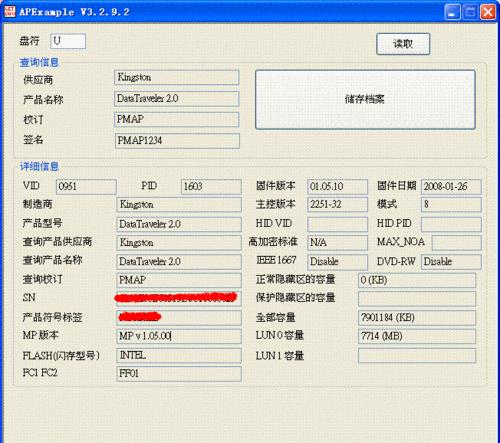This screenshot has height=443, width=500.
Task: Click the title text APExample V3.2.9.2
Action: (74, 12)
